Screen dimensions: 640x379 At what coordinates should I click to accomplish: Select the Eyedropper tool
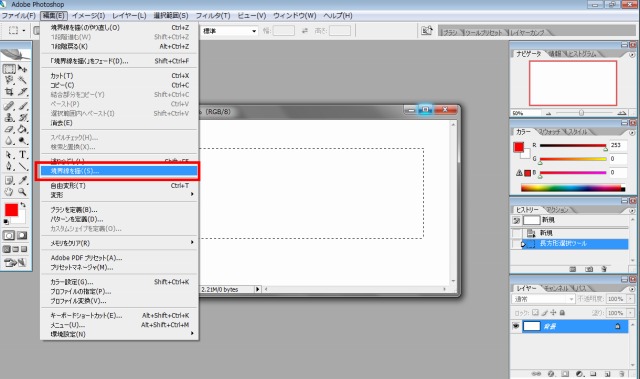[x=23, y=180]
